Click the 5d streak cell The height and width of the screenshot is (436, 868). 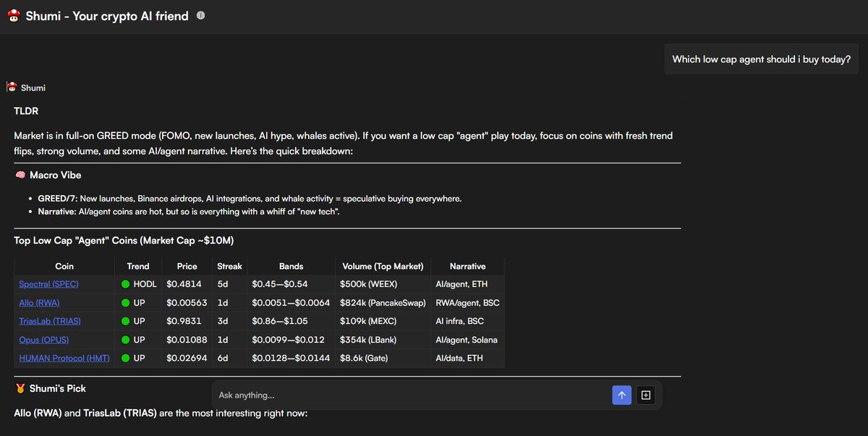pyautogui.click(x=229, y=284)
